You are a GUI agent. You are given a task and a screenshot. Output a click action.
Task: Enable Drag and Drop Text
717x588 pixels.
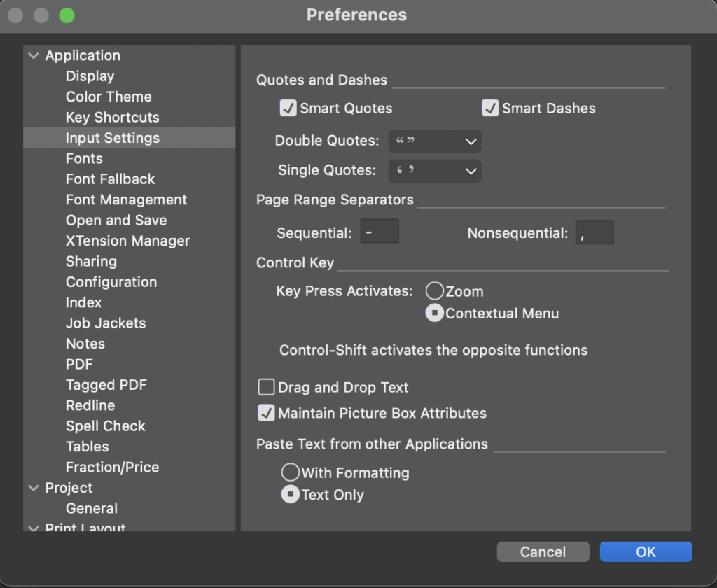tap(266, 388)
